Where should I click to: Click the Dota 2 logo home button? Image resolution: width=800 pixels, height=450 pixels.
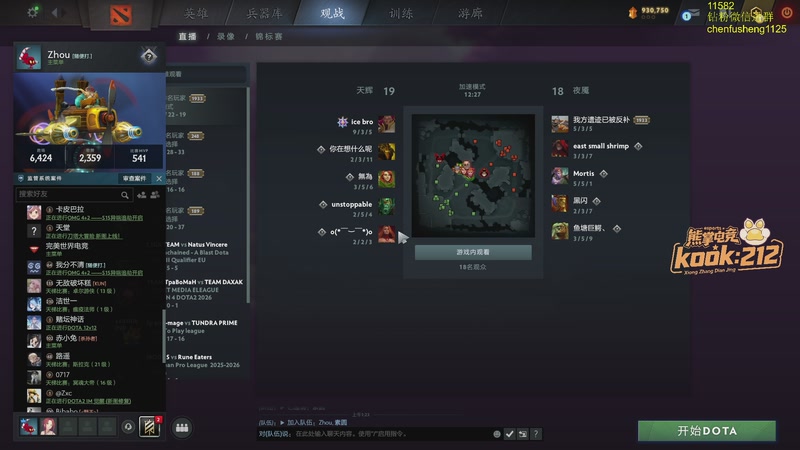click(x=121, y=14)
